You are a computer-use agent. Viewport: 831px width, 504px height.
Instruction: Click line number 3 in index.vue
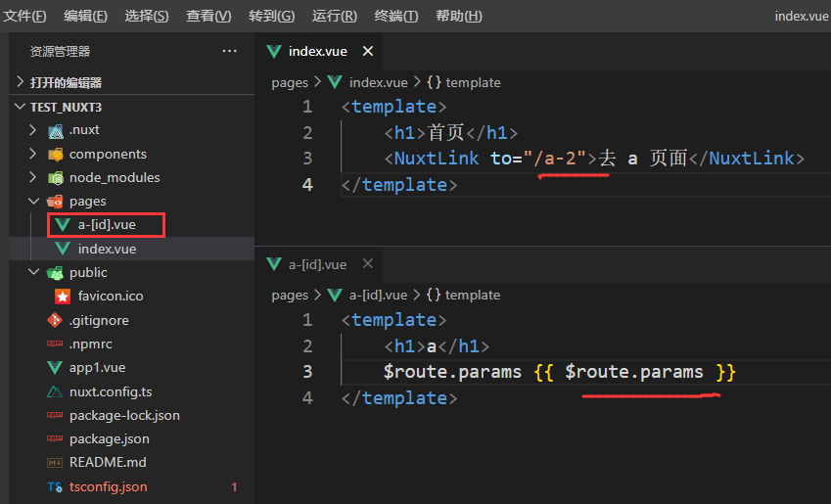[308, 158]
